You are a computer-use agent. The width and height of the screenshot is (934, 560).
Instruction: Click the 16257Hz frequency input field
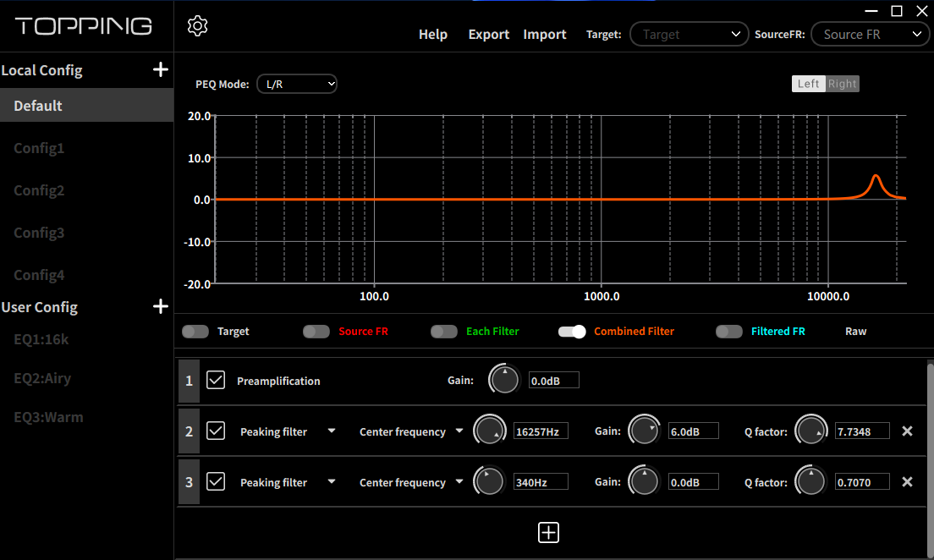click(541, 431)
